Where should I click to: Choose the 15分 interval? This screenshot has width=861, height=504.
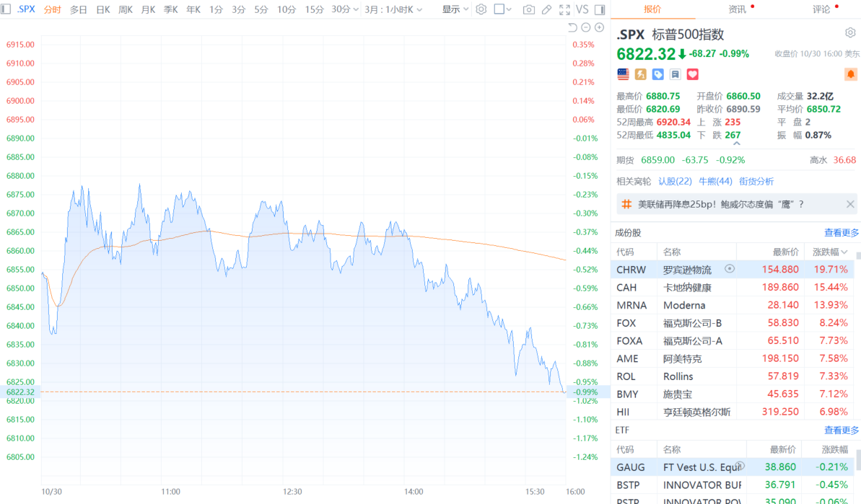point(314,9)
